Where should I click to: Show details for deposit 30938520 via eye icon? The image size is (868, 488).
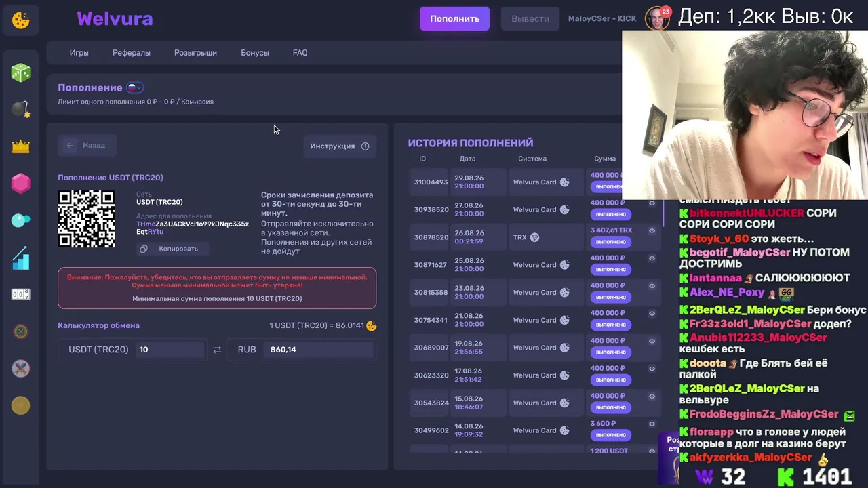pos(652,203)
